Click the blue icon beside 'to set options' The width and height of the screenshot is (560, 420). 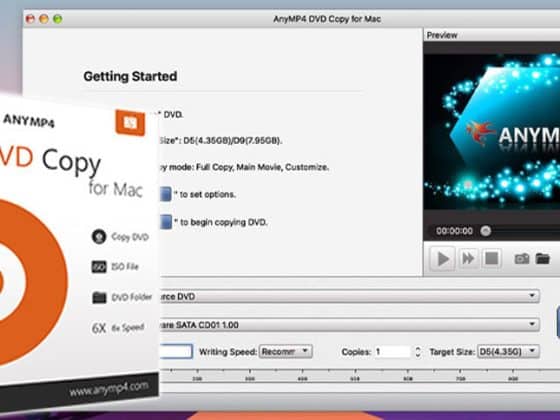(165, 194)
